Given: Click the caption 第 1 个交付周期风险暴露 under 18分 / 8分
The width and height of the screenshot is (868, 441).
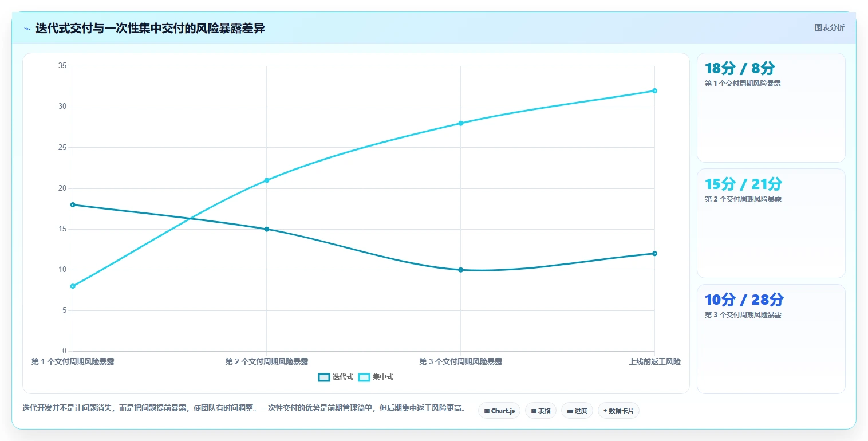Looking at the screenshot, I should 743,83.
